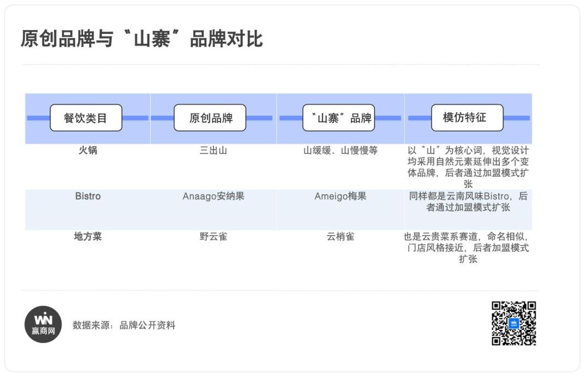Click the "山寨"品牌 header box

pos(339,118)
